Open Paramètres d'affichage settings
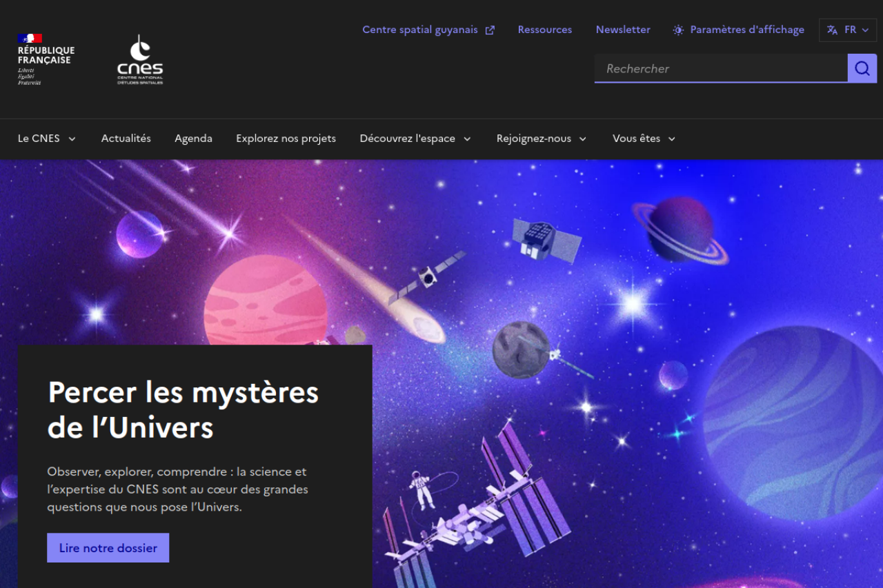 tap(739, 30)
